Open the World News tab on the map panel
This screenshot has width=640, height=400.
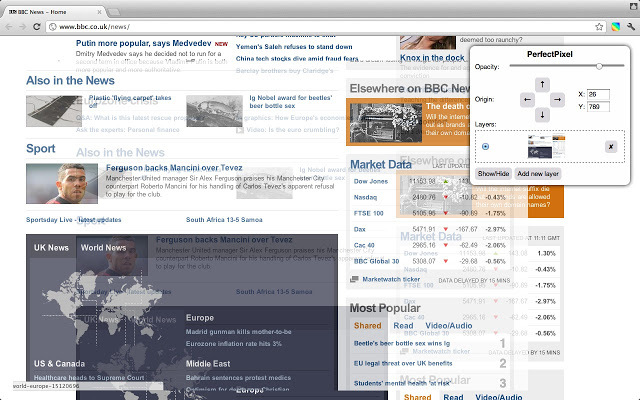point(103,247)
